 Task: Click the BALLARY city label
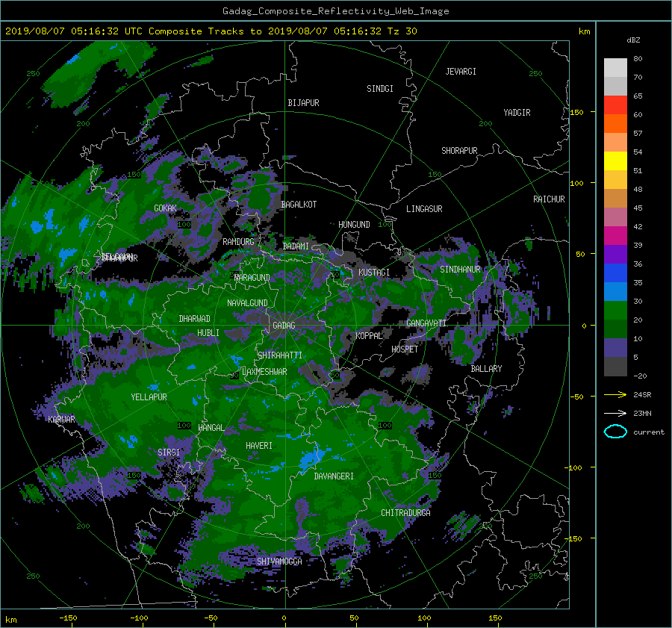coord(486,369)
